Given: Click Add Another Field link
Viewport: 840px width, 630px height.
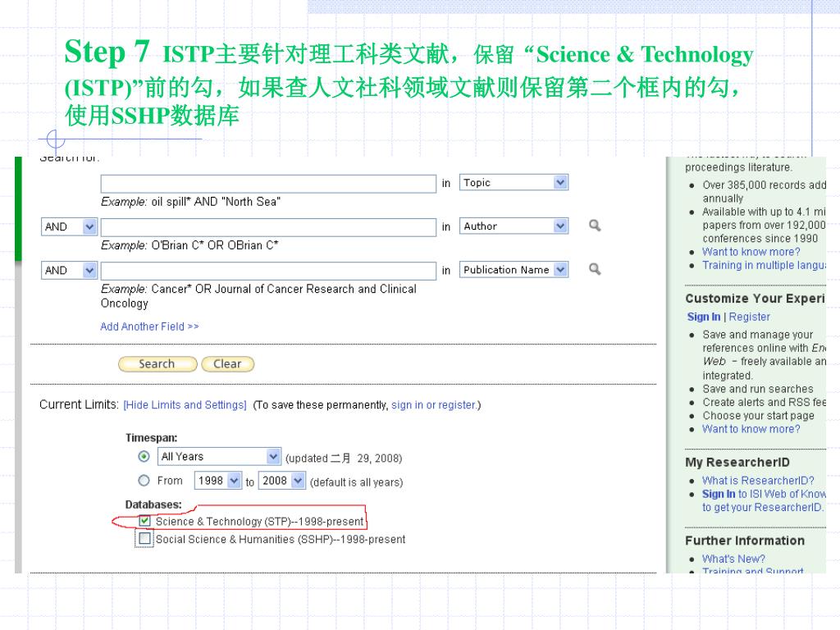Looking at the screenshot, I should click(149, 326).
